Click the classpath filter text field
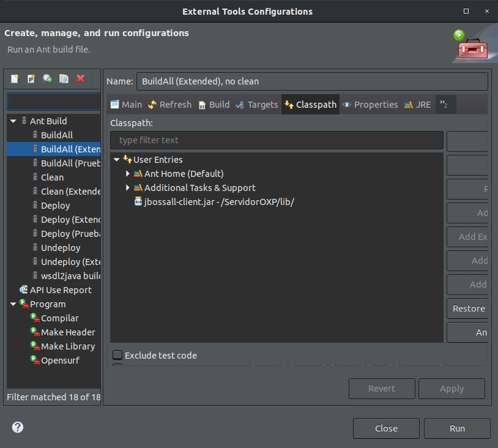The image size is (498, 448). pyautogui.click(x=277, y=140)
